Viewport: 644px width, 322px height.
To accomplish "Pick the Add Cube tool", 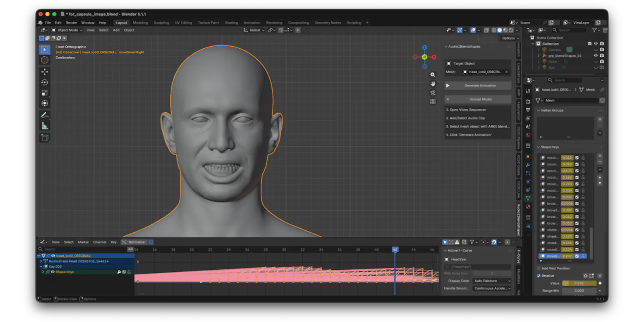I will 45,138.
